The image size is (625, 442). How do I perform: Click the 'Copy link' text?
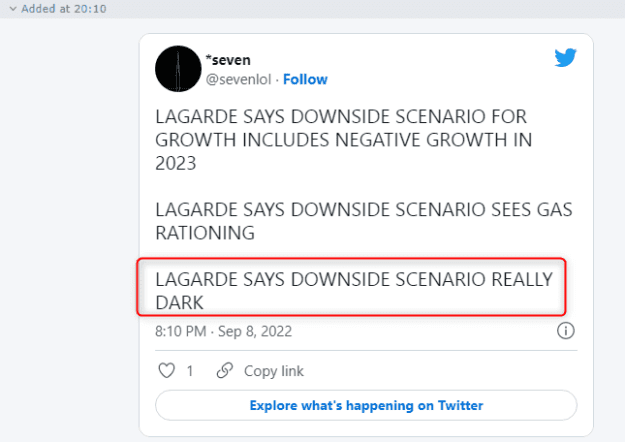click(x=274, y=371)
